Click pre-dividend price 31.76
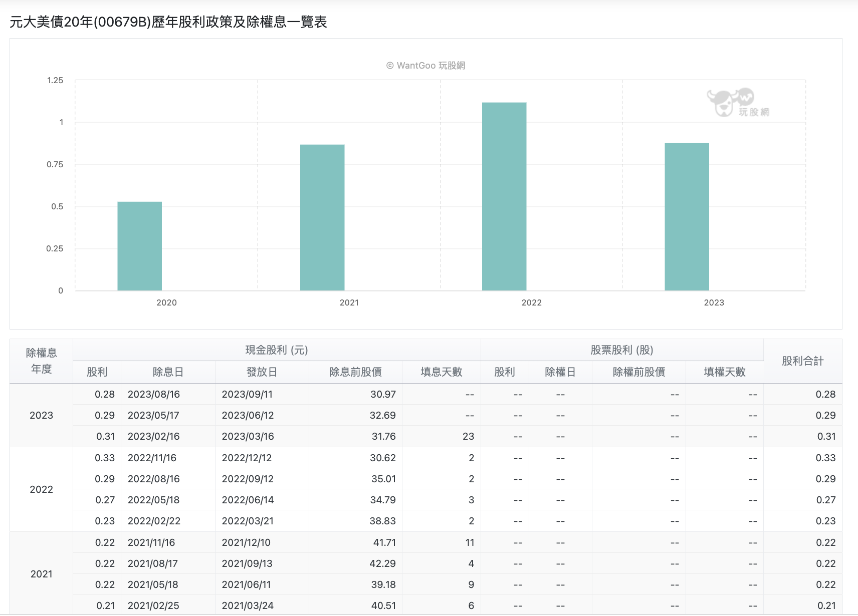This screenshot has width=858, height=616. point(384,437)
